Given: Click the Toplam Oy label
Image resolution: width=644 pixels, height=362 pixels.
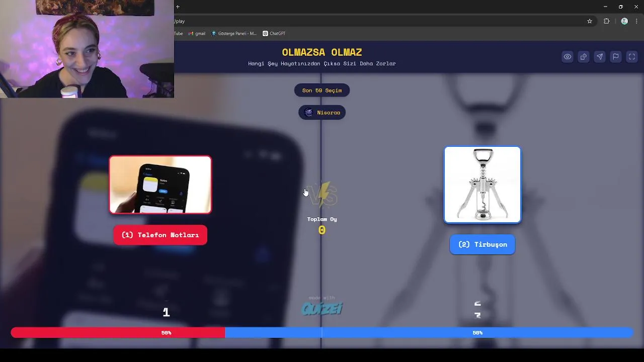Looking at the screenshot, I should (322, 219).
